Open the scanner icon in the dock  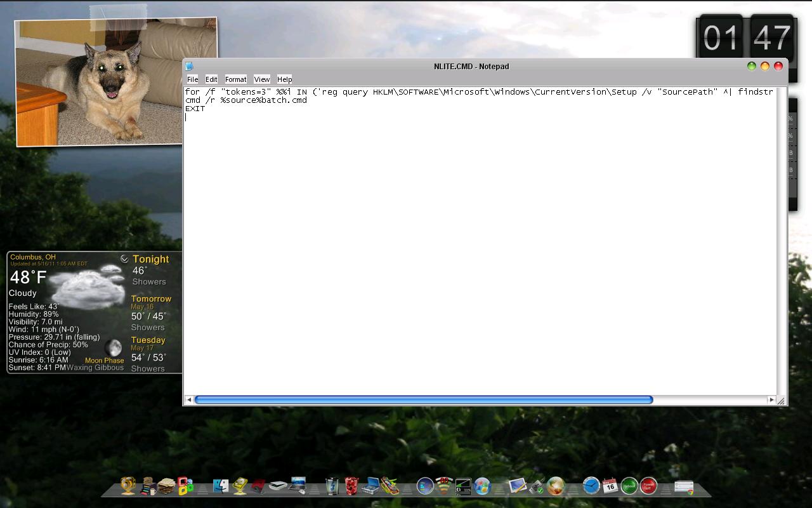pos(278,486)
